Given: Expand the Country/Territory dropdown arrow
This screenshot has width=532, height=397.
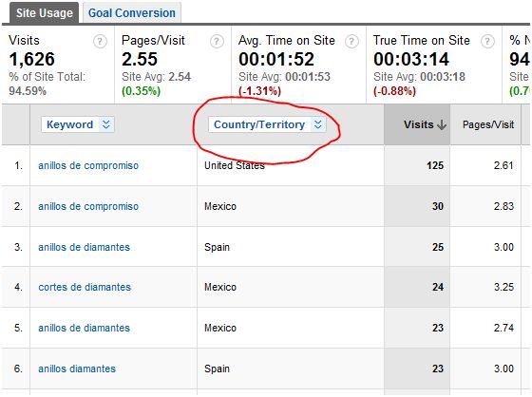Looking at the screenshot, I should click(318, 124).
